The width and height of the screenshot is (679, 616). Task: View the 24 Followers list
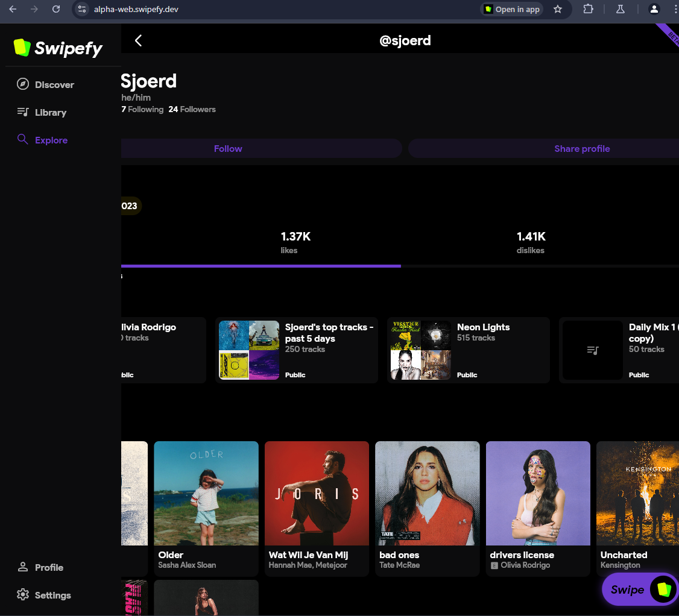point(192,109)
